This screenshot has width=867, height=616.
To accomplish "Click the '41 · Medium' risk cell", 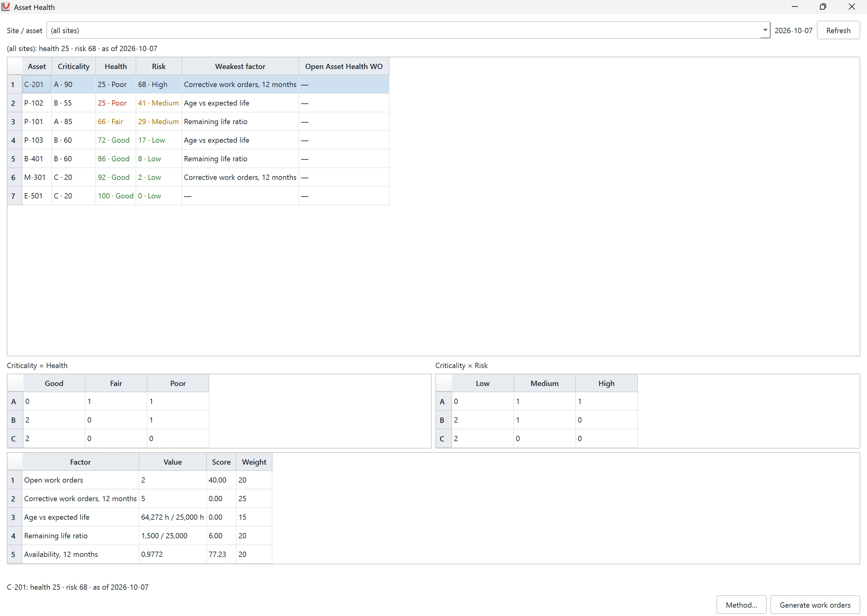I will tap(159, 103).
